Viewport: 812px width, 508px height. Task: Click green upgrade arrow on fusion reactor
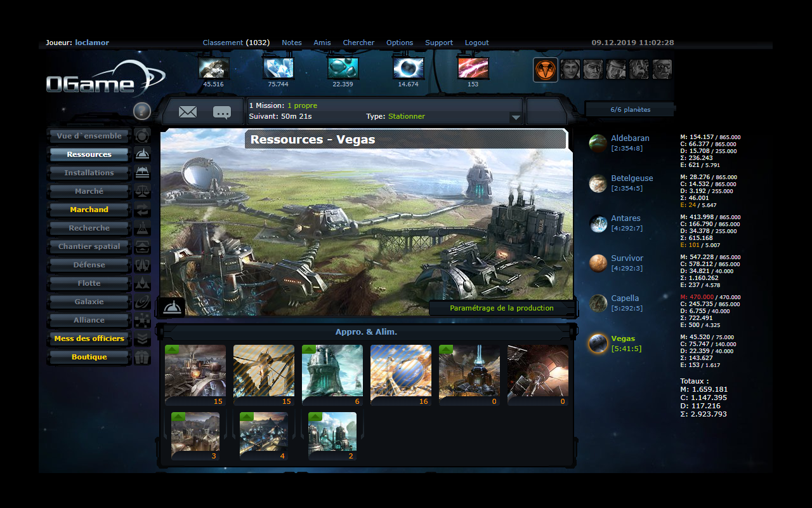445,350
